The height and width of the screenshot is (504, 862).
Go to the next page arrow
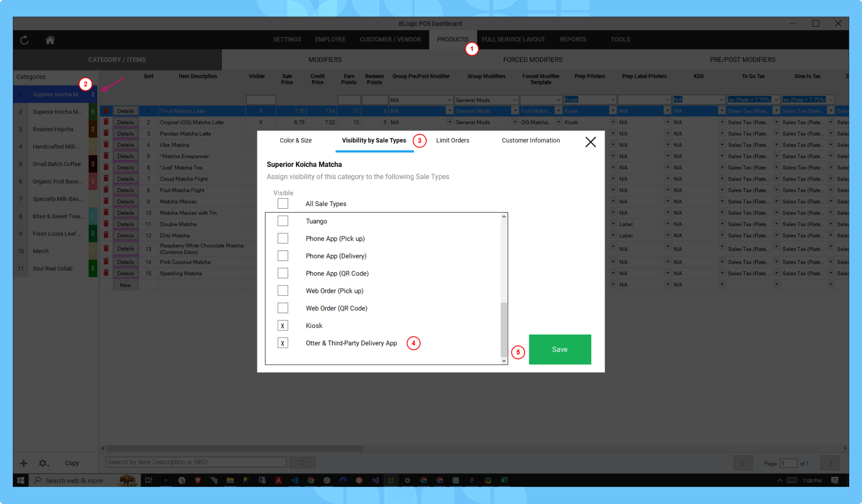(830, 463)
